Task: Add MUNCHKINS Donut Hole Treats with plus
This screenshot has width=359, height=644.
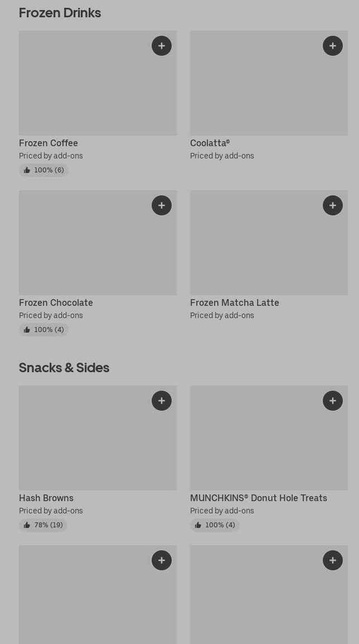Action: click(333, 401)
